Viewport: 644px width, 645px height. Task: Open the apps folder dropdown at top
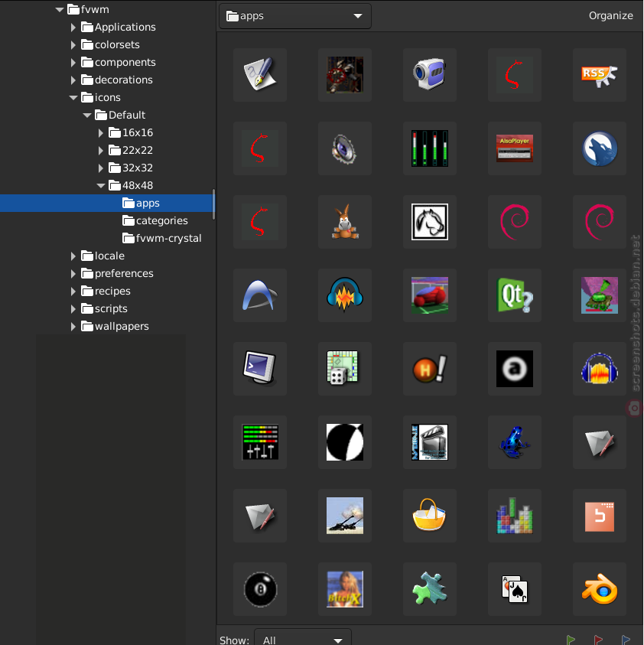[x=295, y=16]
